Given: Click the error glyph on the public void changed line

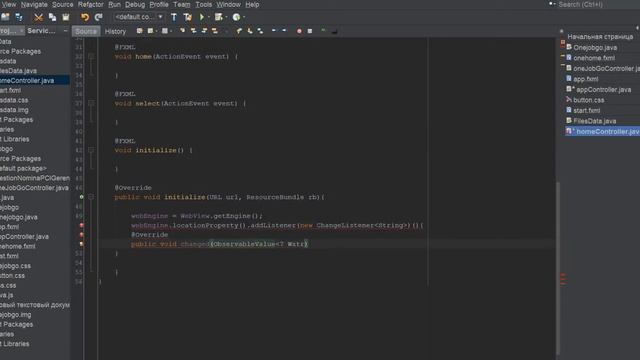Looking at the screenshot, I should pos(82,244).
